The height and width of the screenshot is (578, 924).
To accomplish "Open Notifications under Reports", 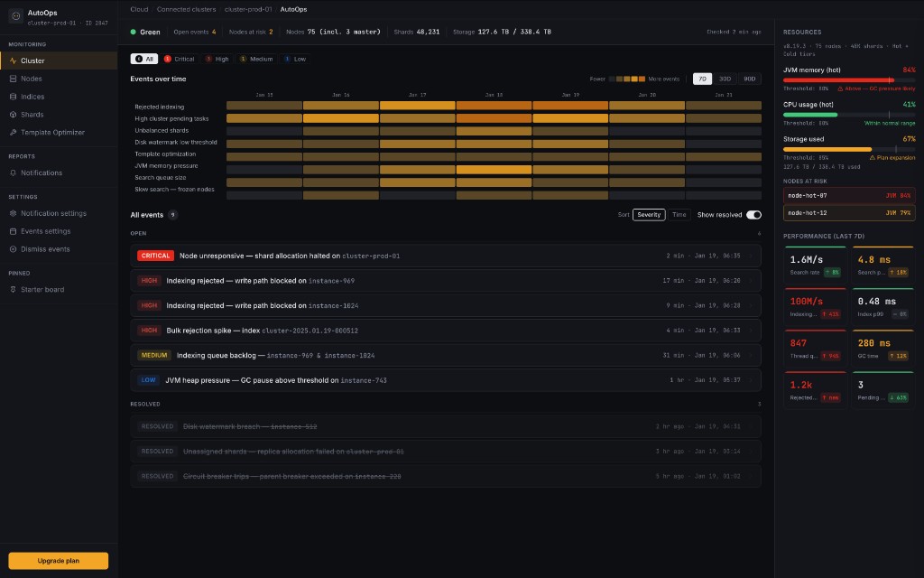I will pyautogui.click(x=41, y=172).
